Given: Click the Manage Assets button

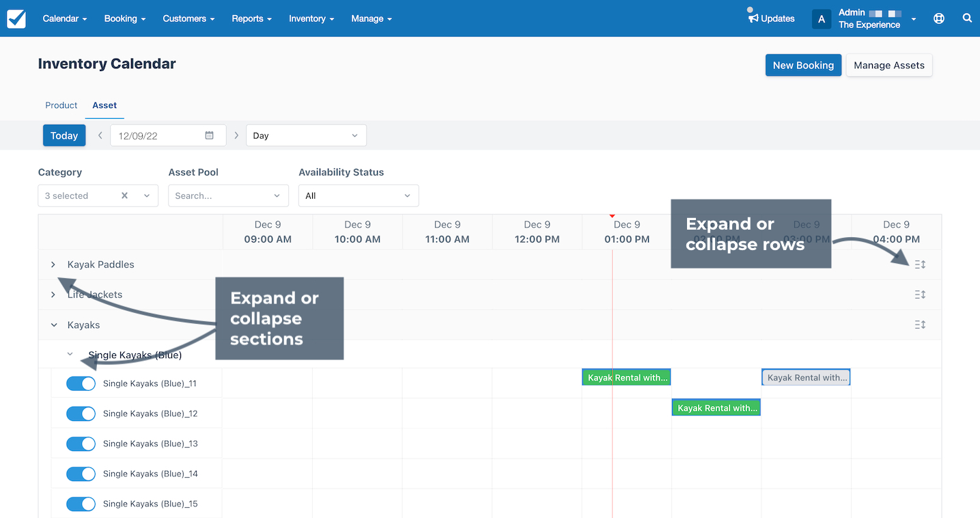Looking at the screenshot, I should [889, 65].
